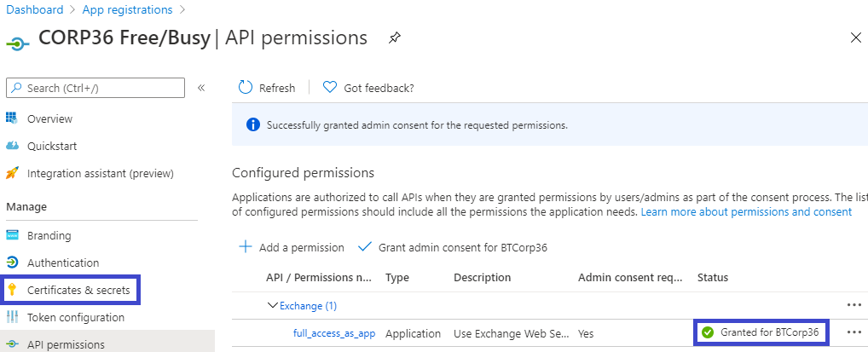Open the ellipsis menu for the Exchange row
This screenshot has height=352, width=868.
[x=854, y=305]
